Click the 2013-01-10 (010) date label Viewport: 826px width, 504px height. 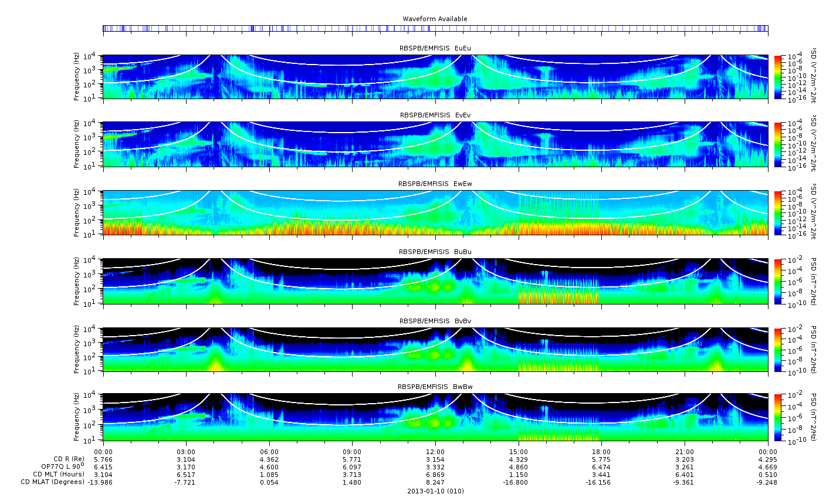pyautogui.click(x=435, y=491)
